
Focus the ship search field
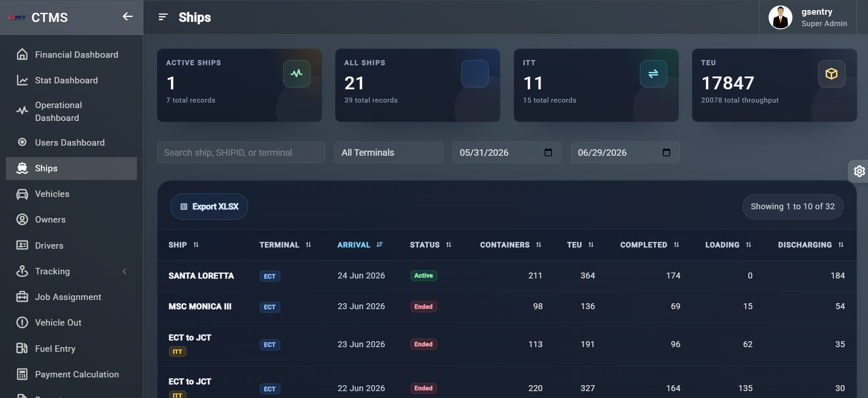[241, 153]
